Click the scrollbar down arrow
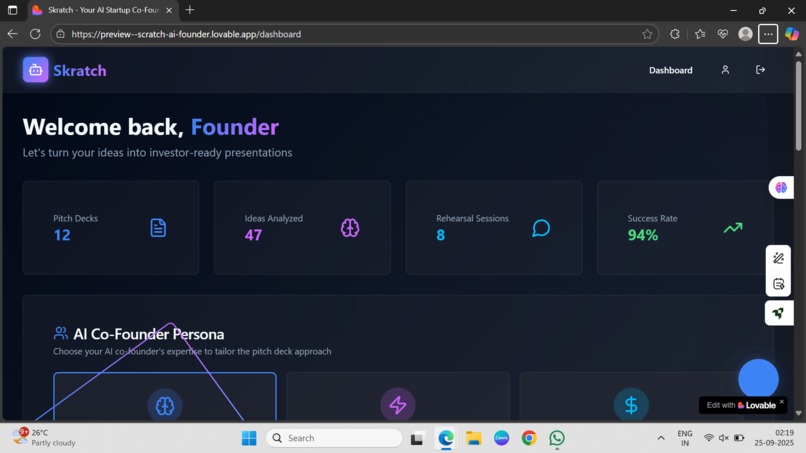The height and width of the screenshot is (453, 806). [798, 413]
